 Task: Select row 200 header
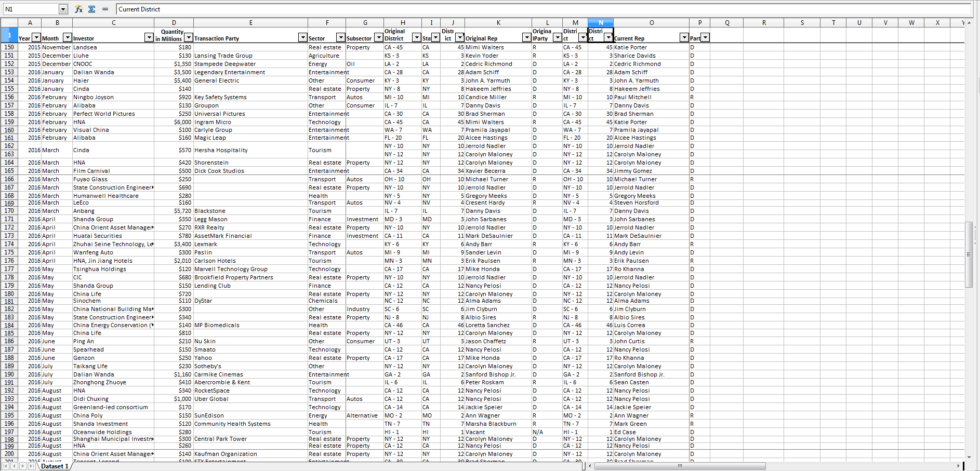pyautogui.click(x=9, y=454)
